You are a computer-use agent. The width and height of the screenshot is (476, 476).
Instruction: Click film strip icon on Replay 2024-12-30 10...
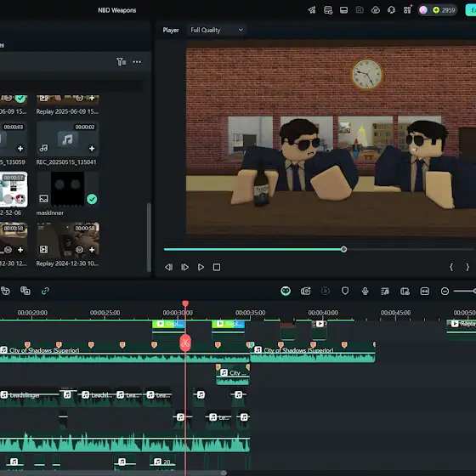pos(43,250)
